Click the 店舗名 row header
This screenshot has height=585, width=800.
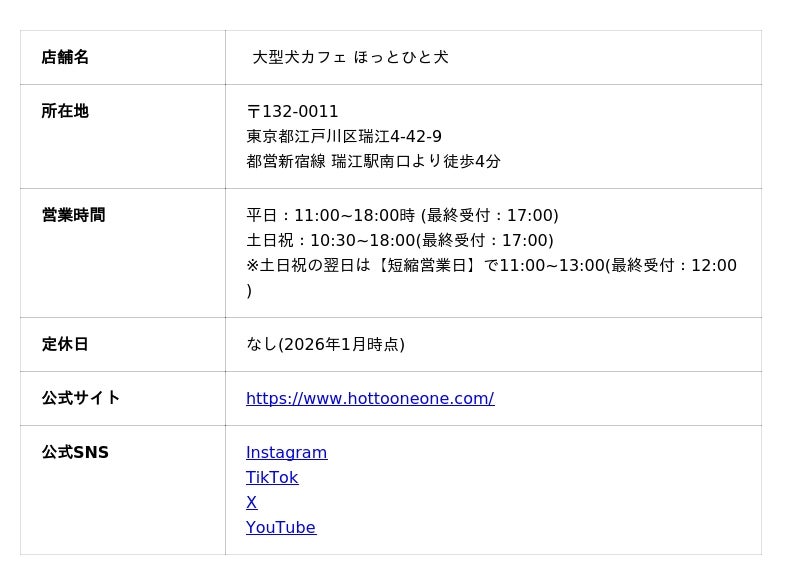coord(65,57)
